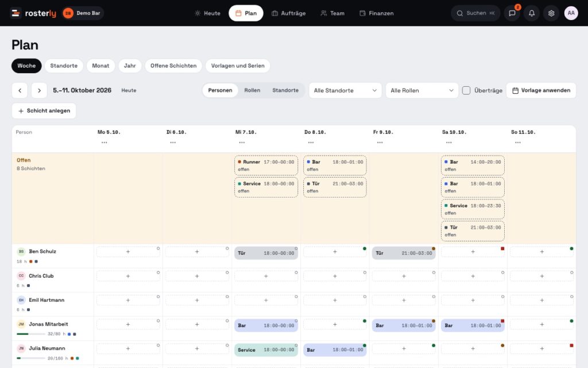The height and width of the screenshot is (368, 588).
Task: Add a shift for Ben Schulz on Monday
Action: click(x=128, y=252)
